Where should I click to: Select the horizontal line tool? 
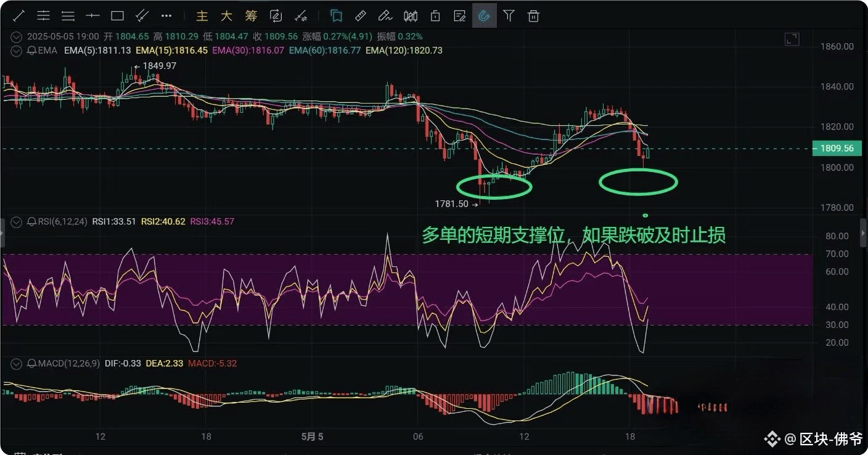92,15
